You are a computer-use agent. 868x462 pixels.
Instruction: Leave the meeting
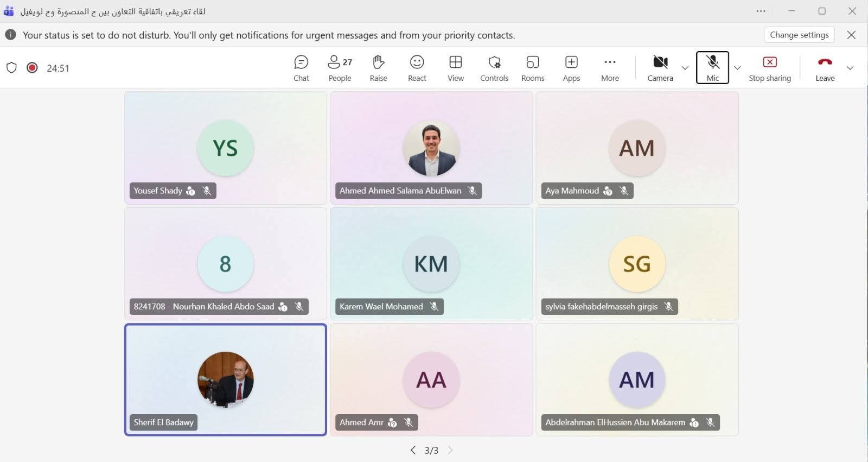click(x=825, y=68)
